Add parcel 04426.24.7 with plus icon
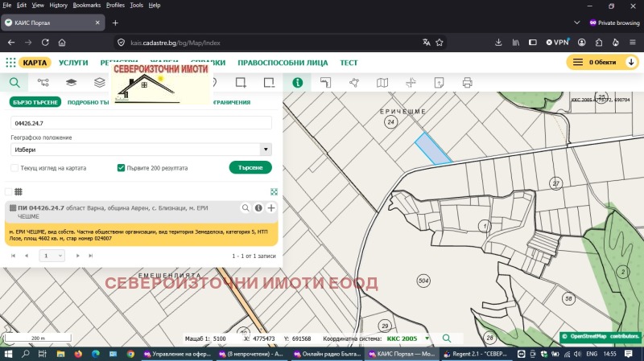The image size is (644, 361). (x=271, y=208)
